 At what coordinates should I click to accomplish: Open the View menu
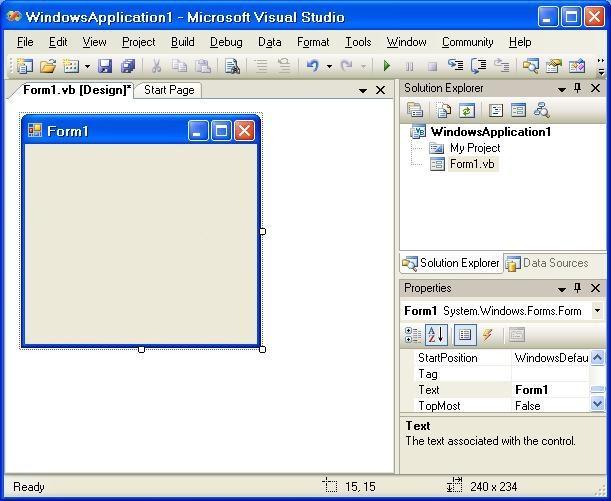94,42
